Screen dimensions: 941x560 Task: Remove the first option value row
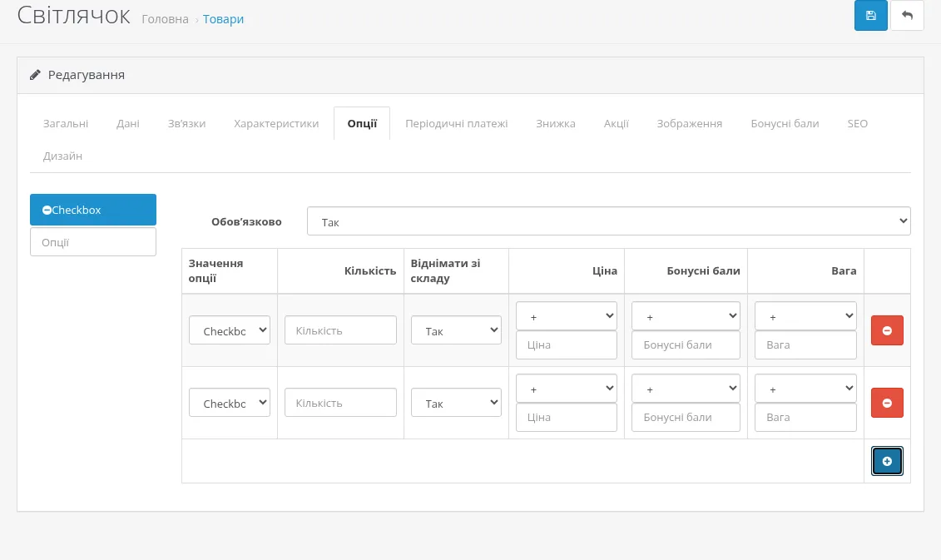[887, 330]
